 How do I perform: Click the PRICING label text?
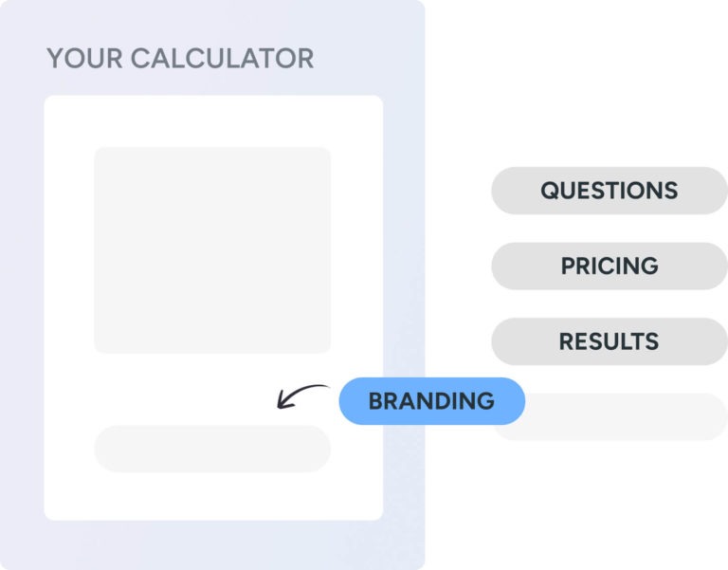[609, 267]
